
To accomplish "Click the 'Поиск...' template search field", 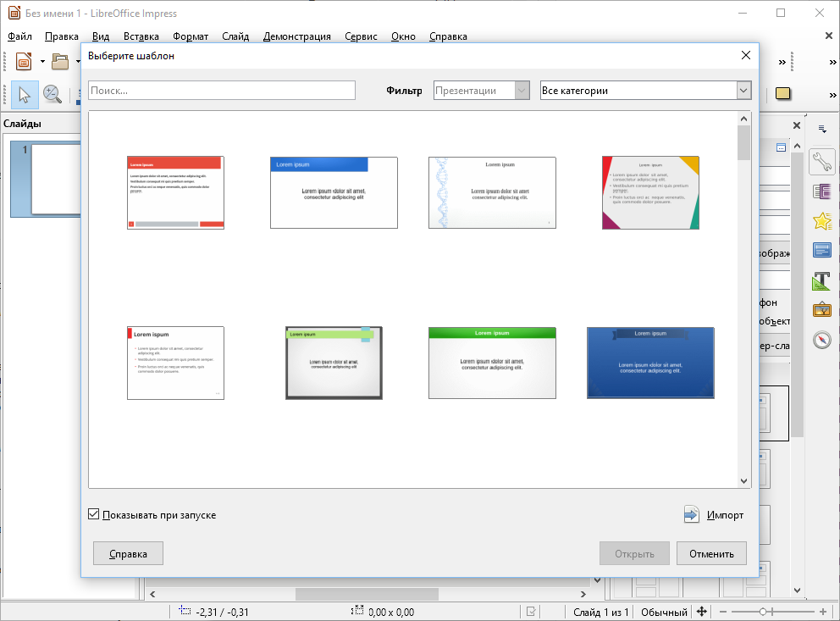I will click(222, 91).
